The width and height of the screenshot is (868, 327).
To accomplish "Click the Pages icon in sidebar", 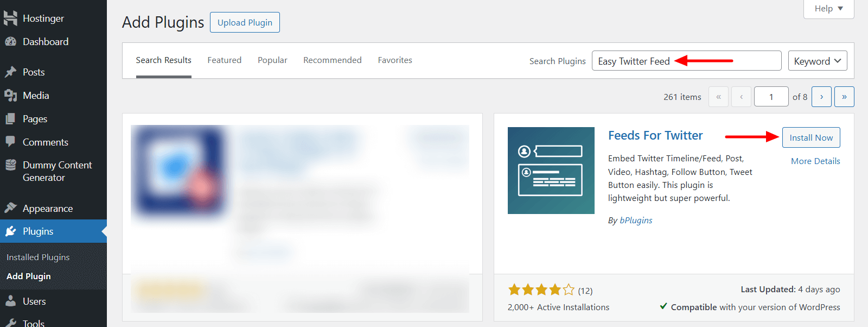I will [x=10, y=119].
